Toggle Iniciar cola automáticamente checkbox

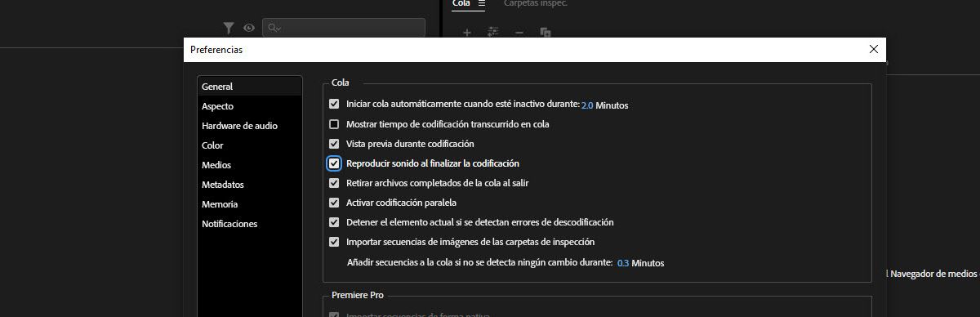pyautogui.click(x=334, y=105)
